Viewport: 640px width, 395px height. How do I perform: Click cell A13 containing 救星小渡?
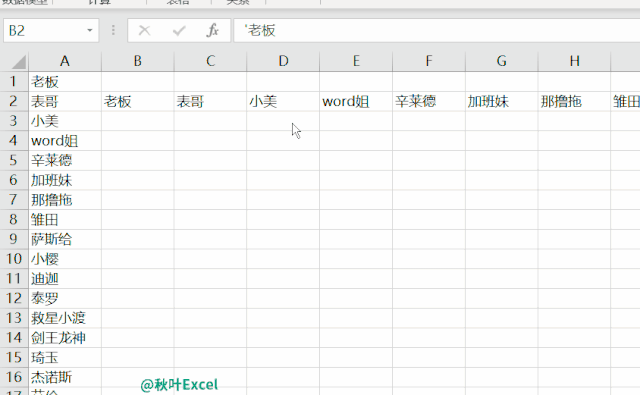[x=65, y=318]
